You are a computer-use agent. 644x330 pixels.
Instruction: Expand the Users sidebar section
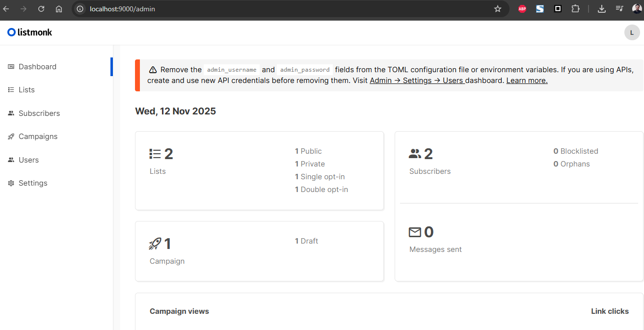(28, 160)
